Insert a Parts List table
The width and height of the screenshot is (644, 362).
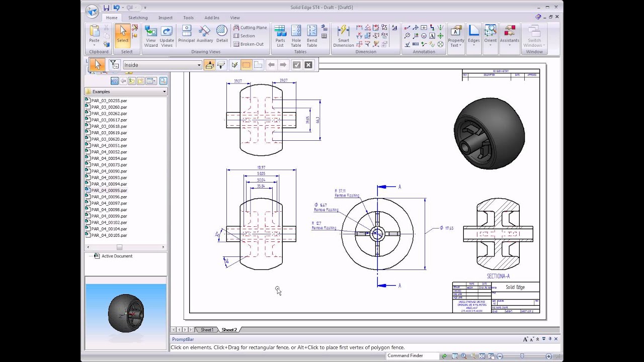280,36
